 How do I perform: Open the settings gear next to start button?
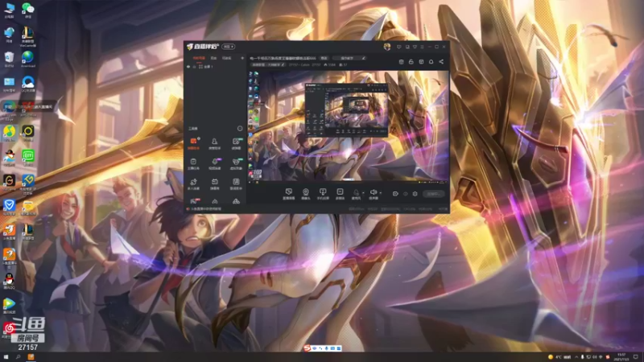coord(415,194)
